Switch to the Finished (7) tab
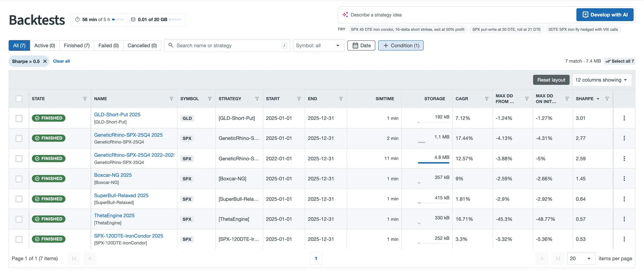Image resolution: width=644 pixels, height=272 pixels. pyautogui.click(x=77, y=45)
